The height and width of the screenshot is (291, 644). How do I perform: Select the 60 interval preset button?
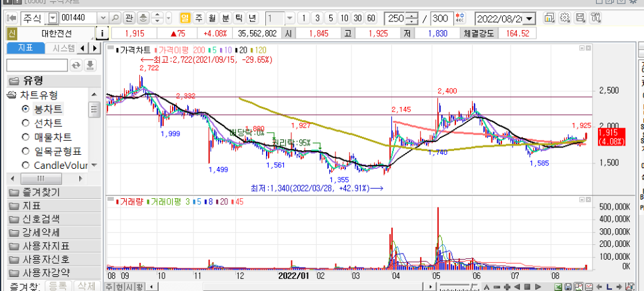coord(371,18)
